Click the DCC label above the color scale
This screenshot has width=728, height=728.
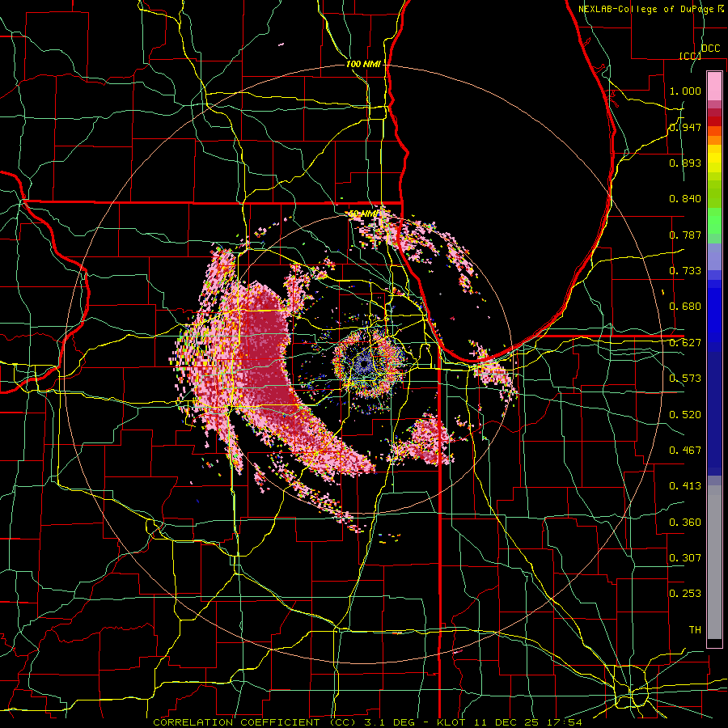click(x=710, y=49)
